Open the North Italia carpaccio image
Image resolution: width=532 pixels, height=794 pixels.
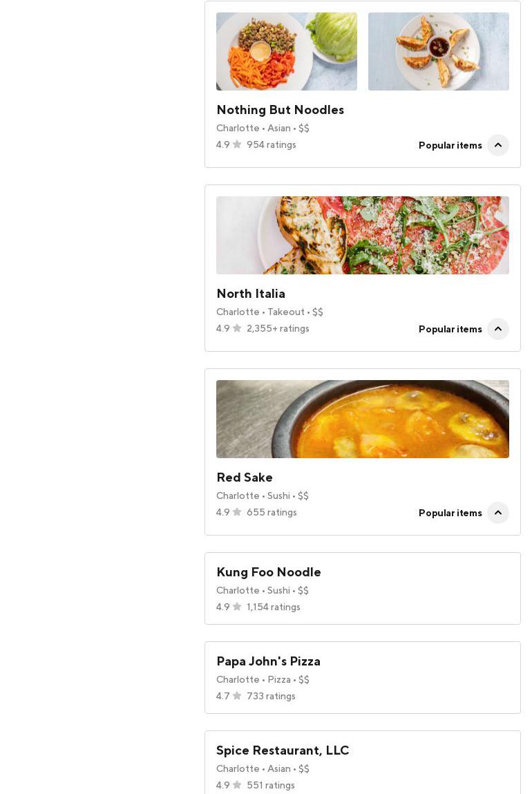click(362, 236)
